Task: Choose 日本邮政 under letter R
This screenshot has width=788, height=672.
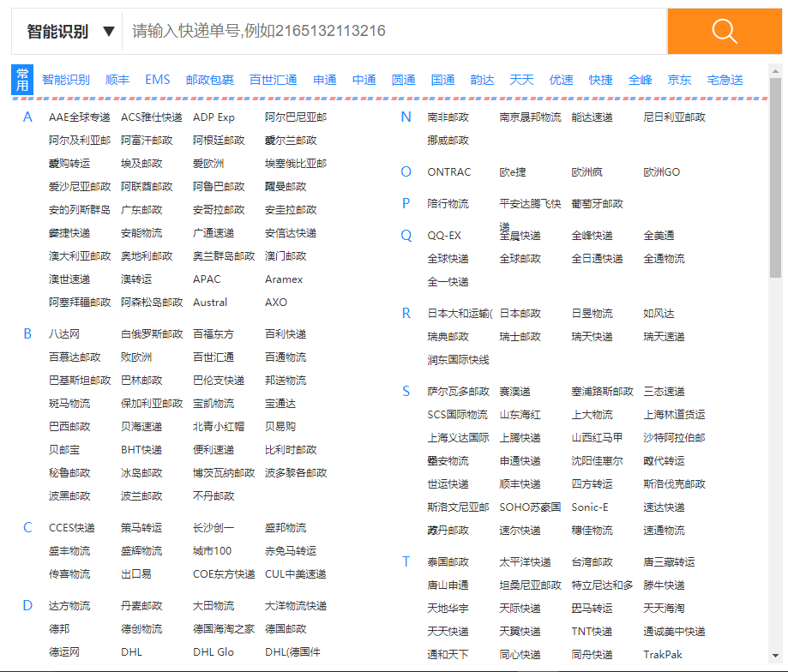Action: click(x=520, y=314)
